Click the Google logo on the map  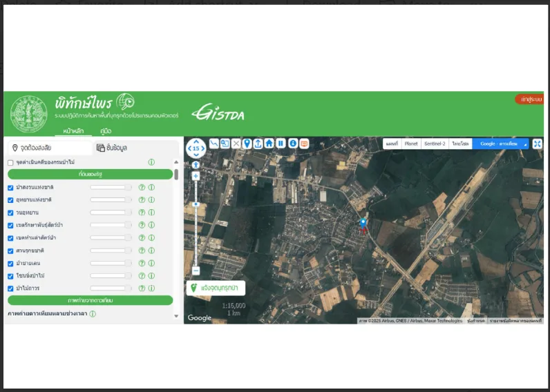pos(199,317)
